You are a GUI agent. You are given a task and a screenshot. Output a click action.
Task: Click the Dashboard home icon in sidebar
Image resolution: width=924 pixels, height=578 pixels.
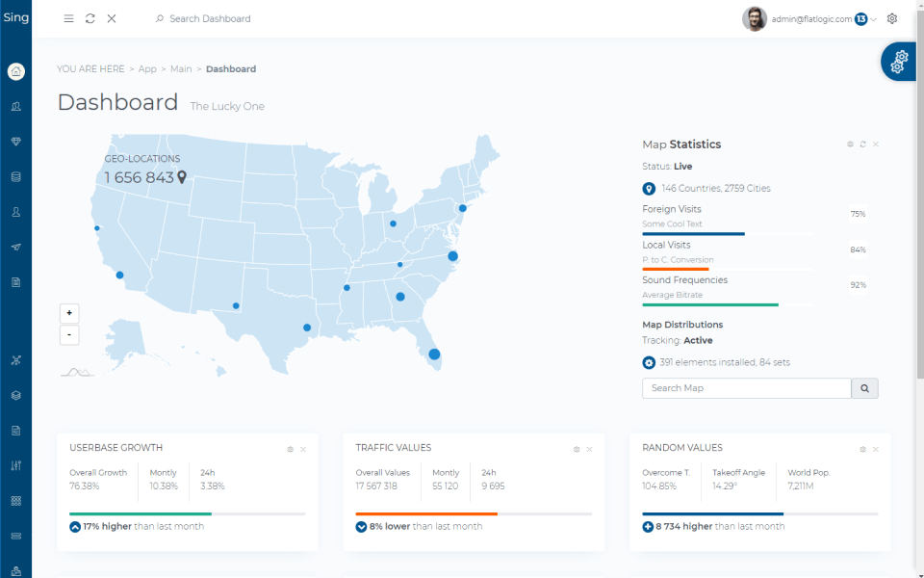coord(15,71)
